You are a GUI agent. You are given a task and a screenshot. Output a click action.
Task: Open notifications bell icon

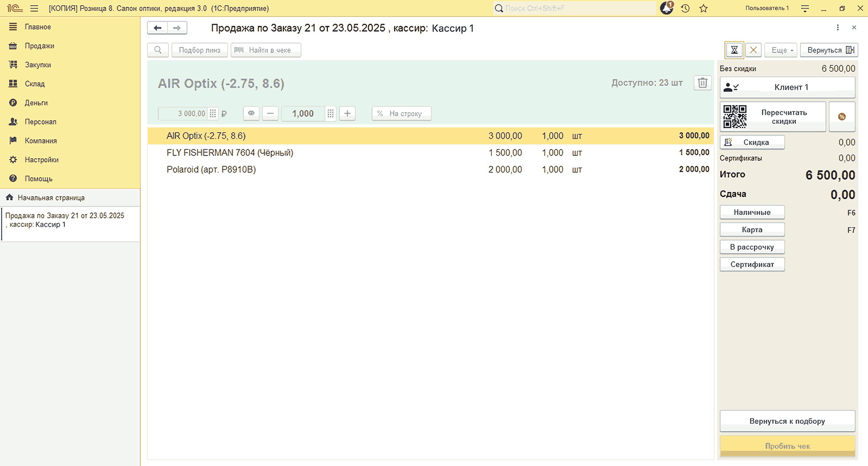666,8
